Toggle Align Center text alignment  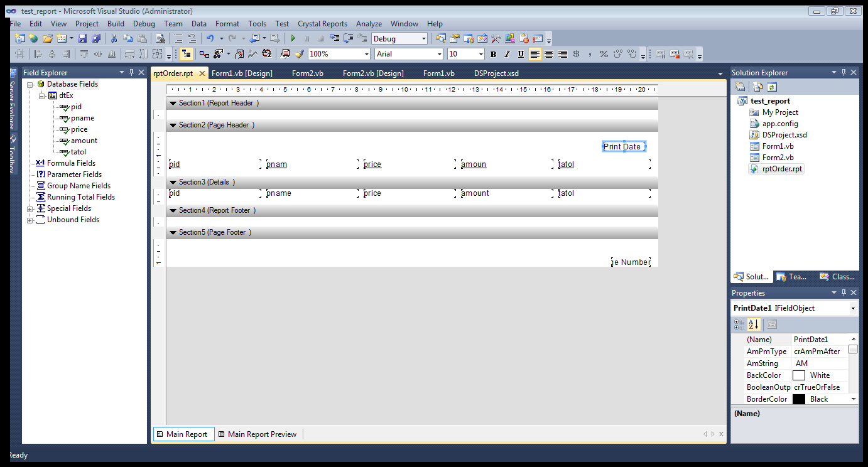coord(549,54)
